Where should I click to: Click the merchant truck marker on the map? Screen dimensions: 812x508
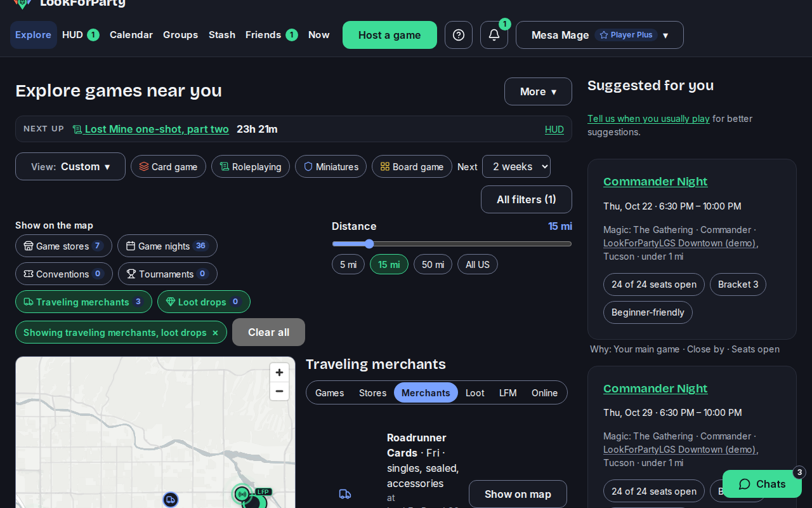coord(170,500)
